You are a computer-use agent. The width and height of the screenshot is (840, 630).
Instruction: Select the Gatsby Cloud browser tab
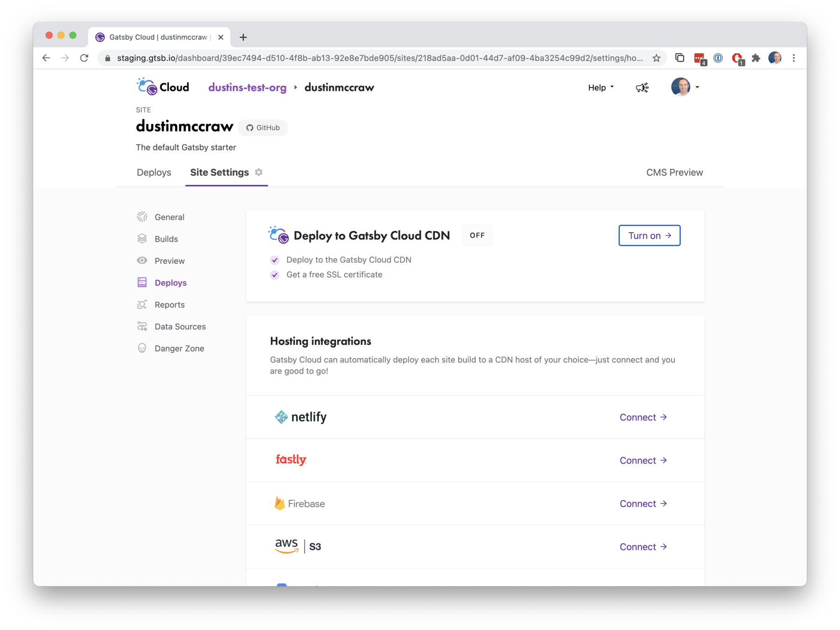pos(159,37)
